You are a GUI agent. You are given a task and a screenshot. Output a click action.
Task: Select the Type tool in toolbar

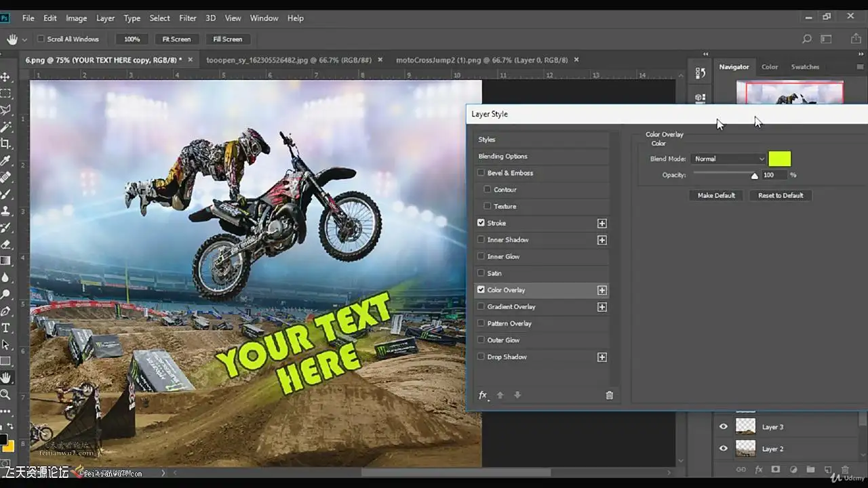point(6,328)
